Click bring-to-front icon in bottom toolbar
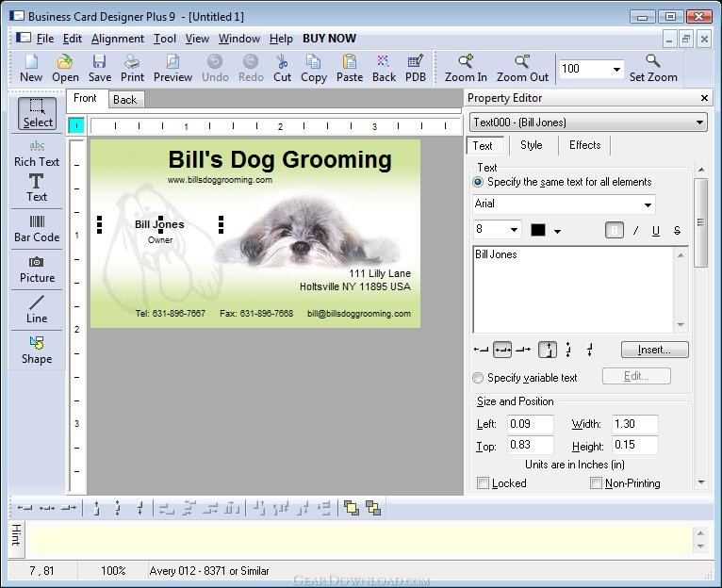The width and height of the screenshot is (722, 588). coord(352,508)
